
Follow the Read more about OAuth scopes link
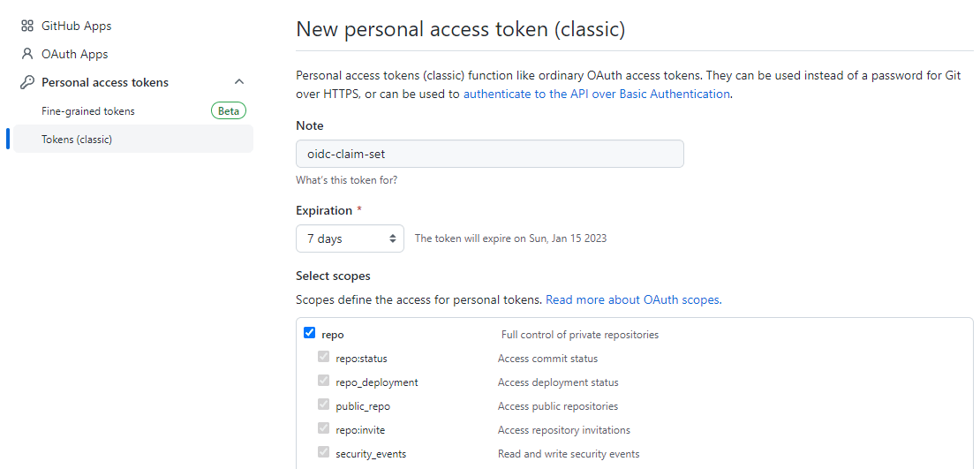[633, 299]
